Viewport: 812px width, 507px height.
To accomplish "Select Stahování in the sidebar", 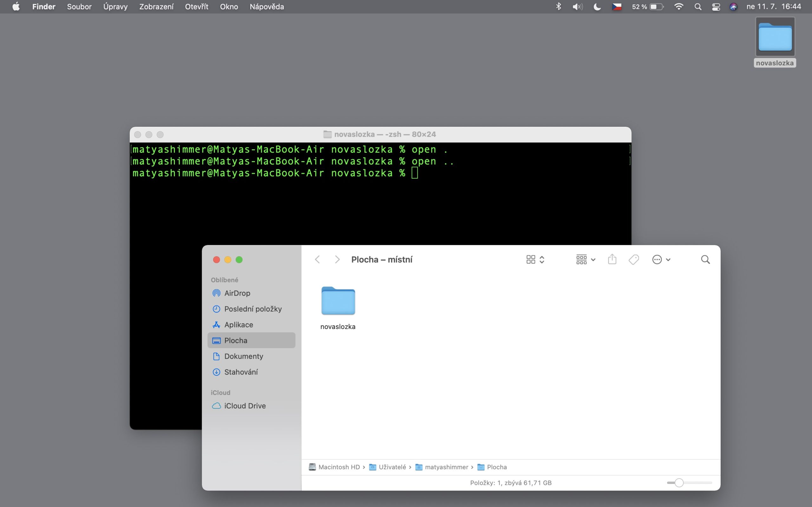I will 241,372.
